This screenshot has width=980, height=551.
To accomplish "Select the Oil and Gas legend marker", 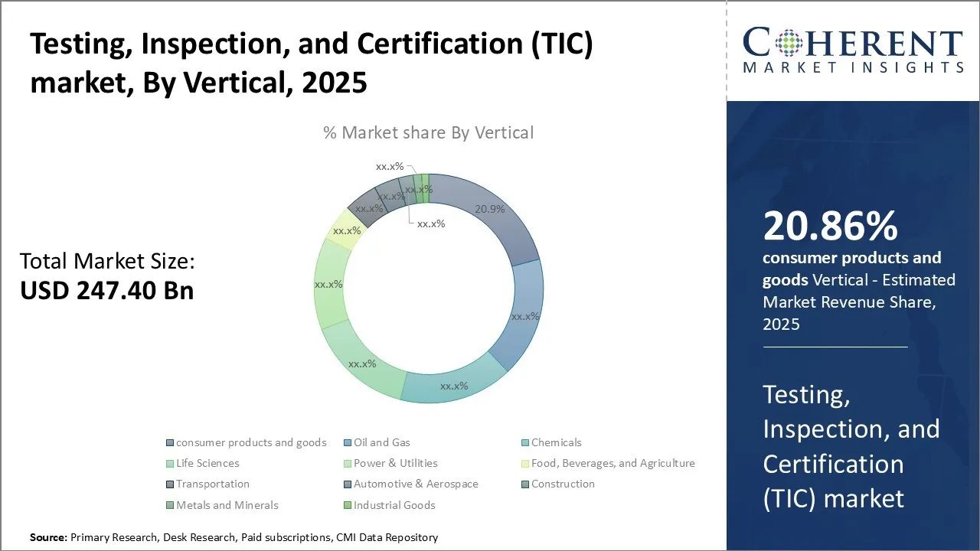I will tap(347, 443).
